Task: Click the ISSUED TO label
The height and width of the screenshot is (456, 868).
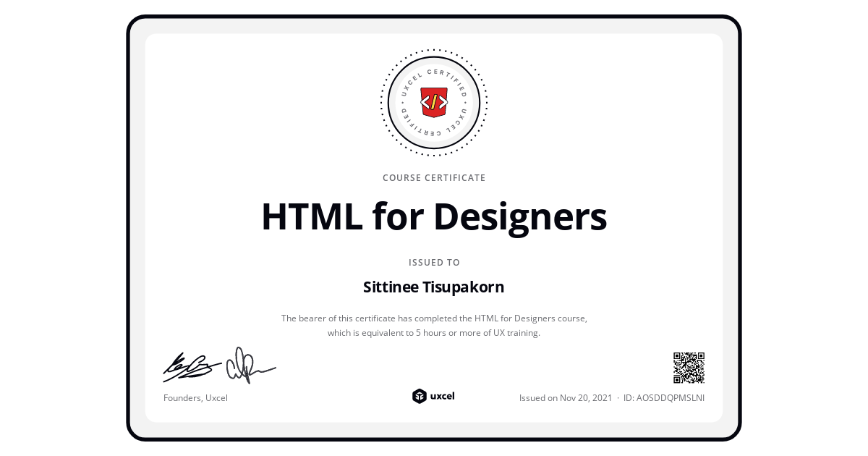Action: (x=434, y=262)
